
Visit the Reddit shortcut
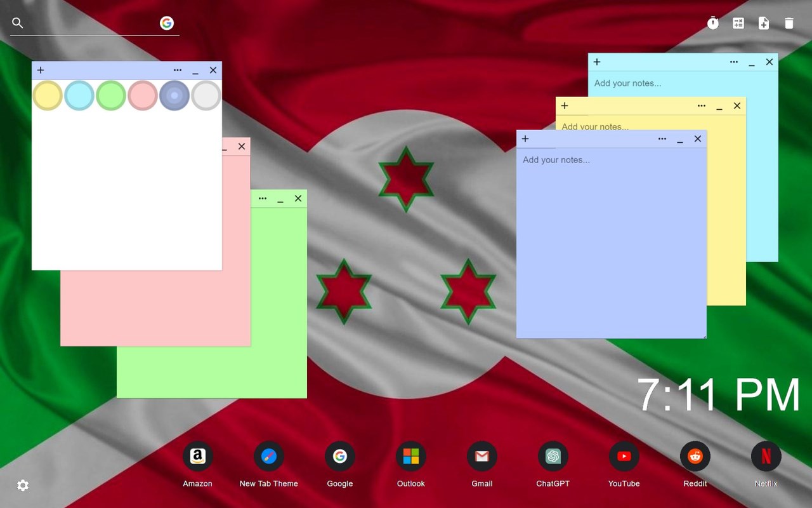695,457
